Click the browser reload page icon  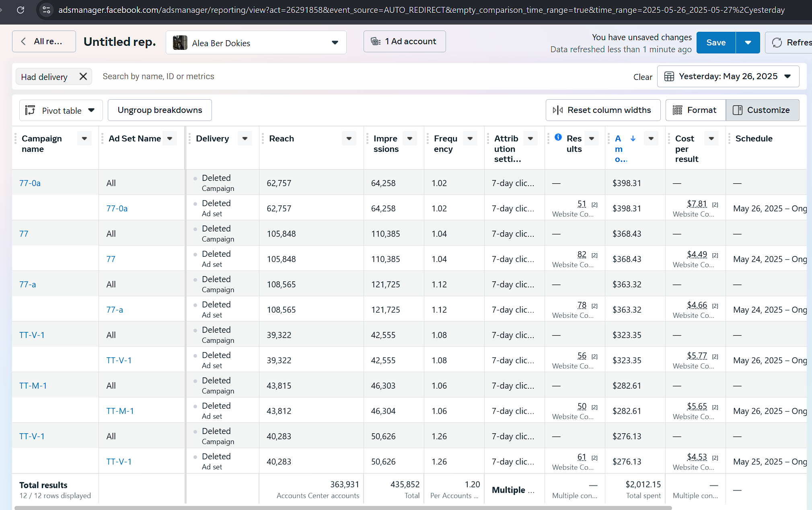pos(21,10)
